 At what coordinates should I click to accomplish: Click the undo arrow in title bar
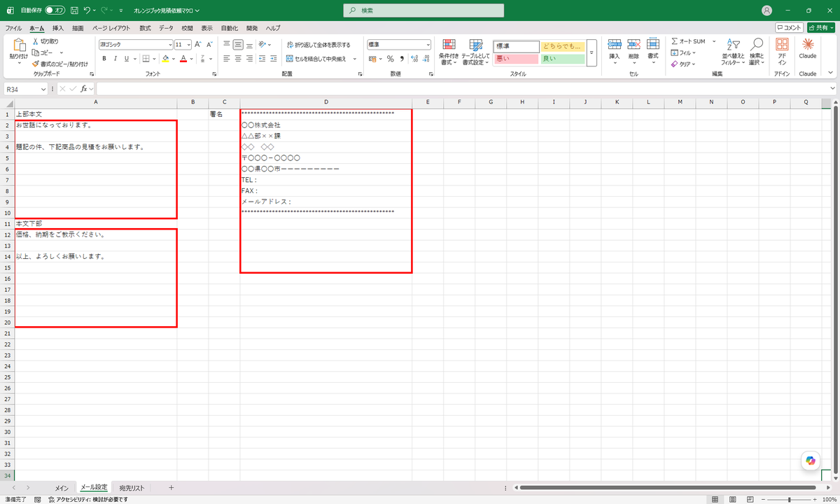click(x=87, y=10)
